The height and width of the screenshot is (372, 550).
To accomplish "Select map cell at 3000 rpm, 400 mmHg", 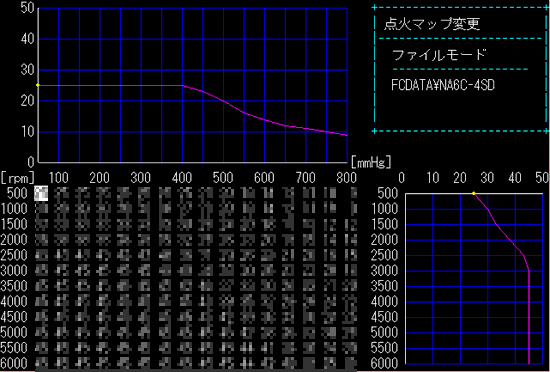I will [185, 270].
